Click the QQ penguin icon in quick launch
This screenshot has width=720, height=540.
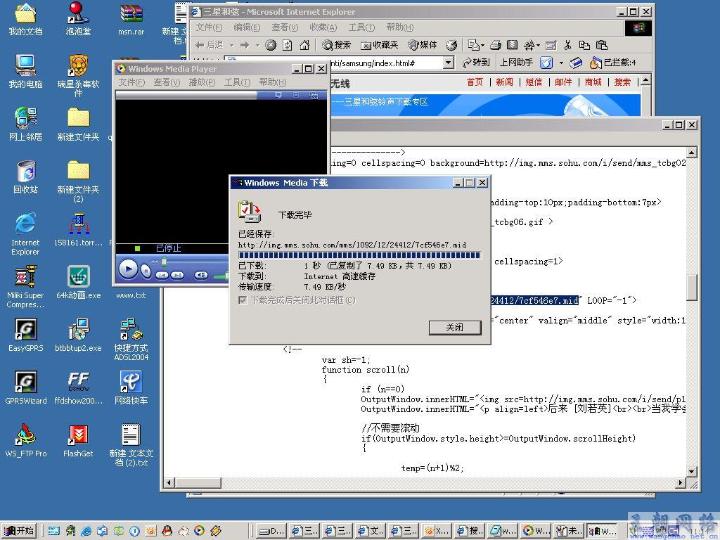[167, 530]
